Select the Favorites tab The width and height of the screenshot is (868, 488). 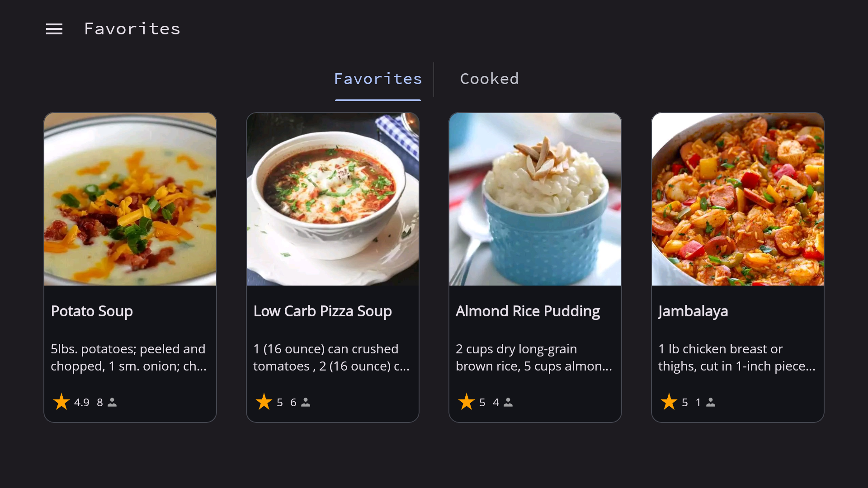378,79
